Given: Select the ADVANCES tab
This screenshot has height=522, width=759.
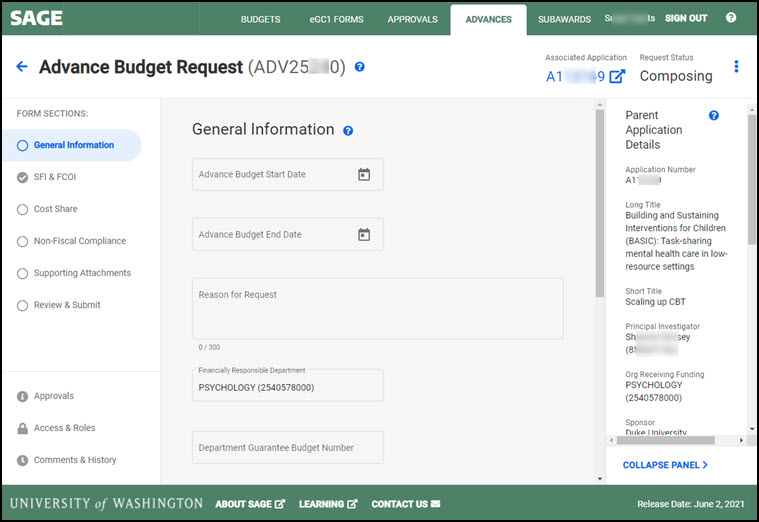Looking at the screenshot, I should [x=488, y=19].
